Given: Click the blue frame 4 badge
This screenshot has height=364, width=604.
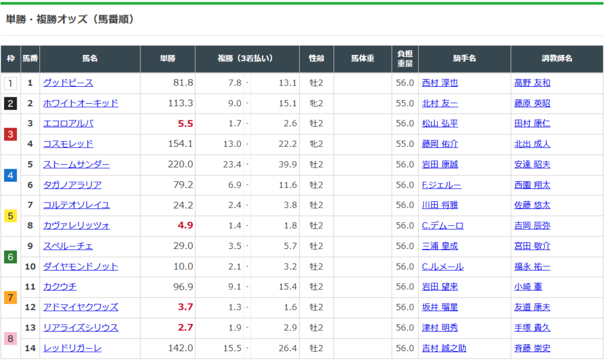Looking at the screenshot, I should click(x=11, y=175).
